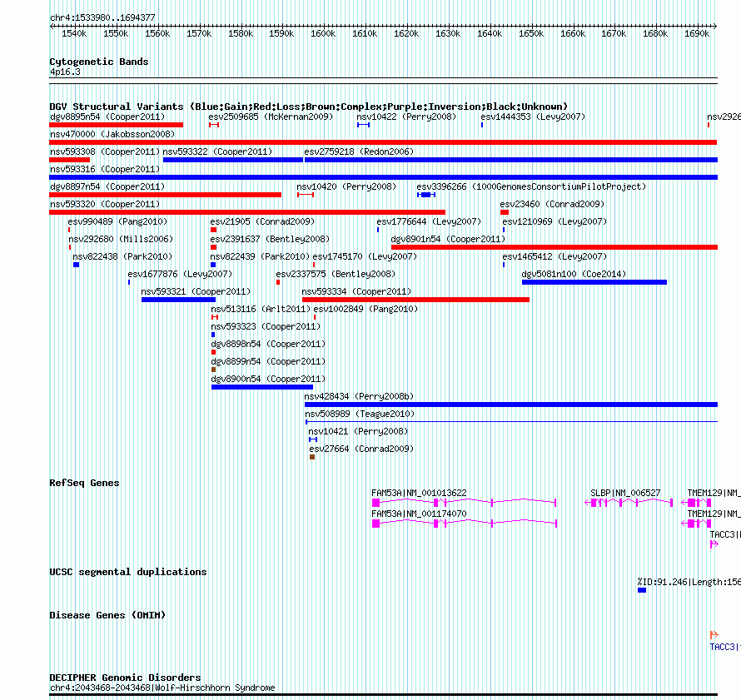Select variant label nsv10420 (Perry2008)
This screenshot has width=741, height=700.
click(346, 186)
